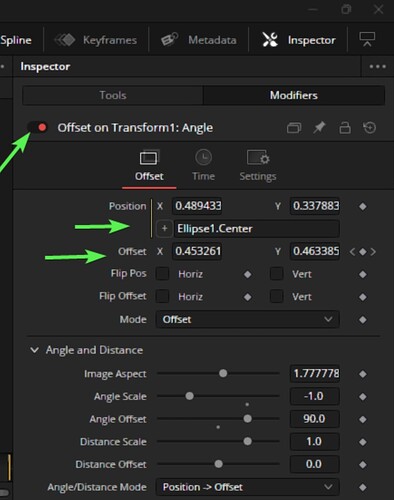Check Flip Pos Vert checkbox
The width and height of the screenshot is (394, 500).
[276, 274]
